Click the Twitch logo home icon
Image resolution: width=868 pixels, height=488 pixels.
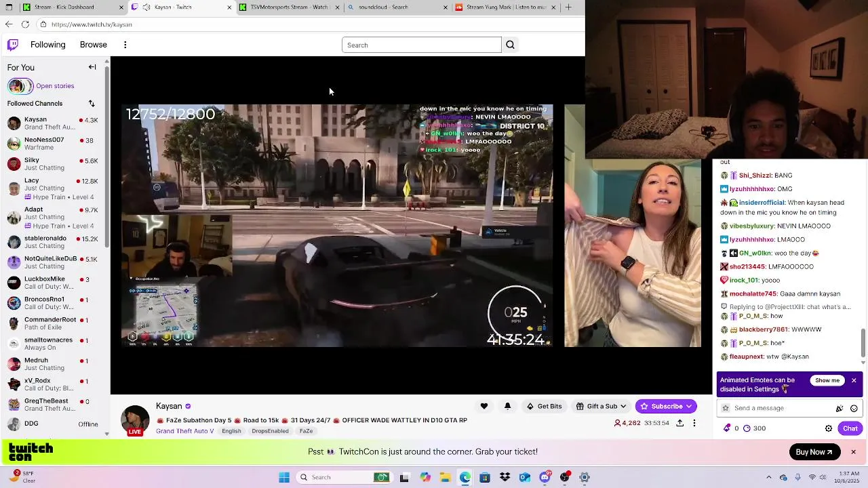(x=12, y=45)
